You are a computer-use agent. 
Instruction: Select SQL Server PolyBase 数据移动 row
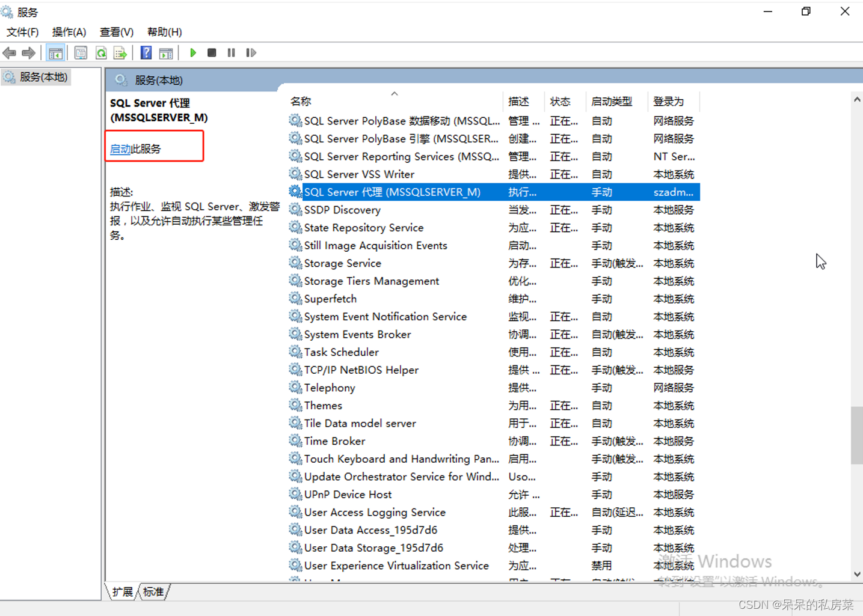493,121
